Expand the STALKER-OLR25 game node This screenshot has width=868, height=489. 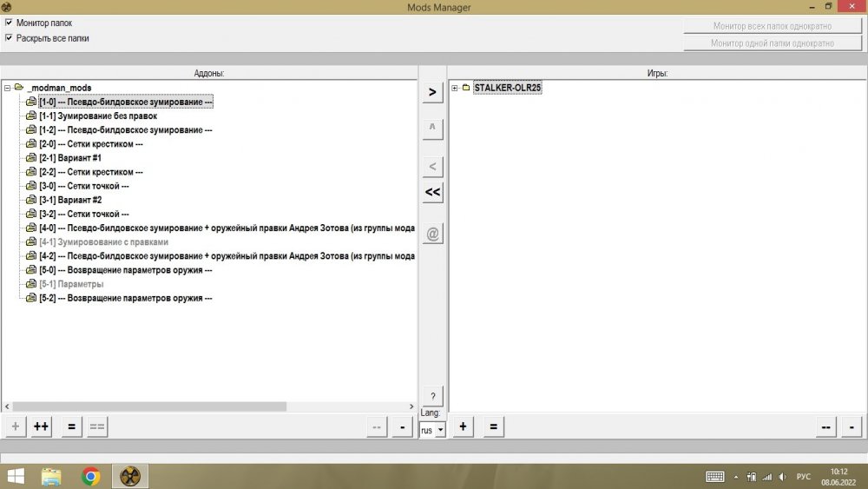tap(455, 88)
